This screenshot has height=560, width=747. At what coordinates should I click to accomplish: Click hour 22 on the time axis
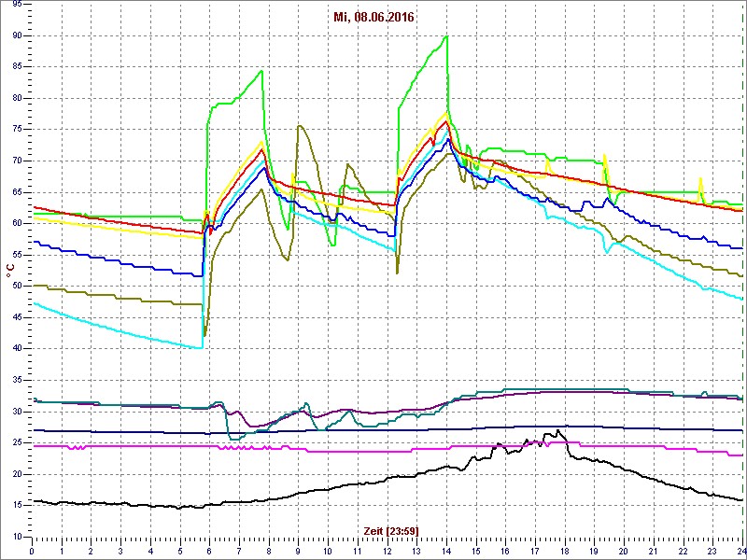[x=684, y=552]
